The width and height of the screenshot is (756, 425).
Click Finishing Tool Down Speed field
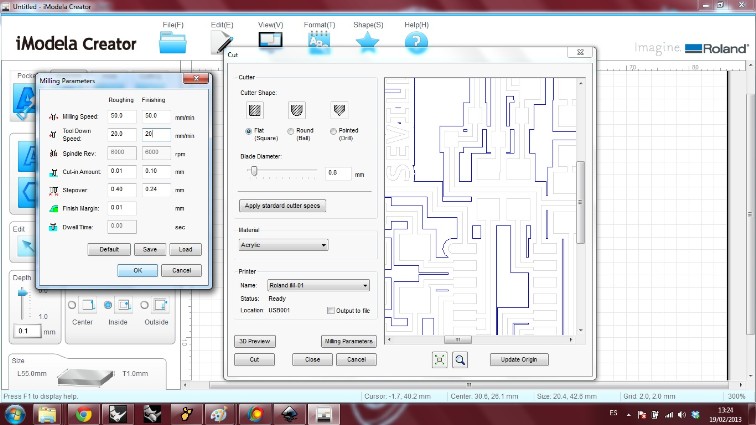click(x=156, y=134)
